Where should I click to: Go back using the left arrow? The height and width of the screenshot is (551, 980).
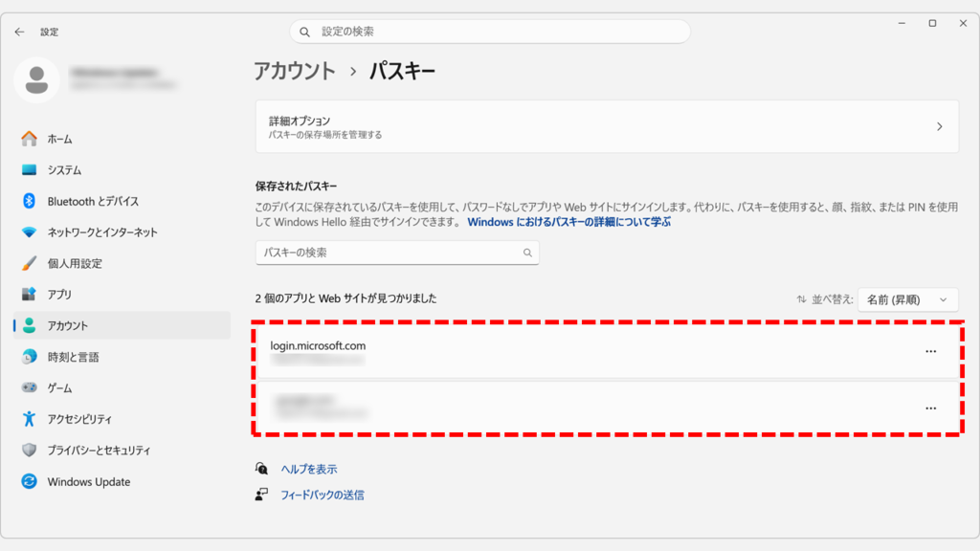pyautogui.click(x=19, y=32)
